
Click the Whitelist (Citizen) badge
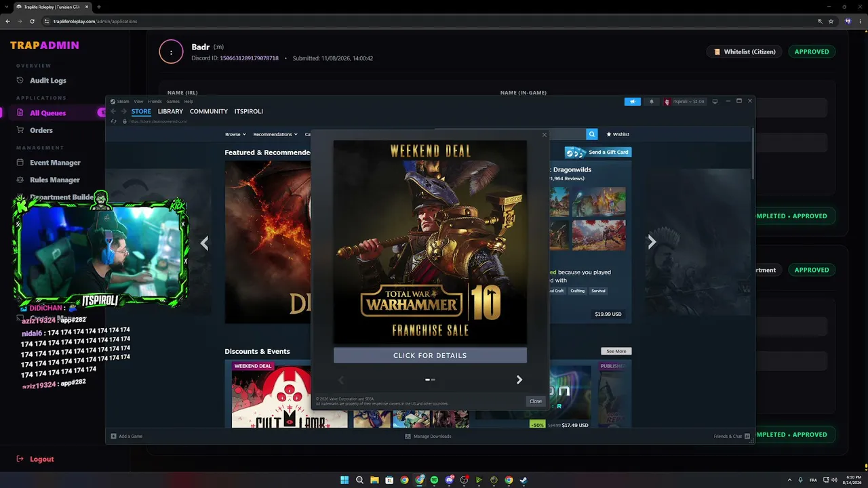pyautogui.click(x=745, y=52)
